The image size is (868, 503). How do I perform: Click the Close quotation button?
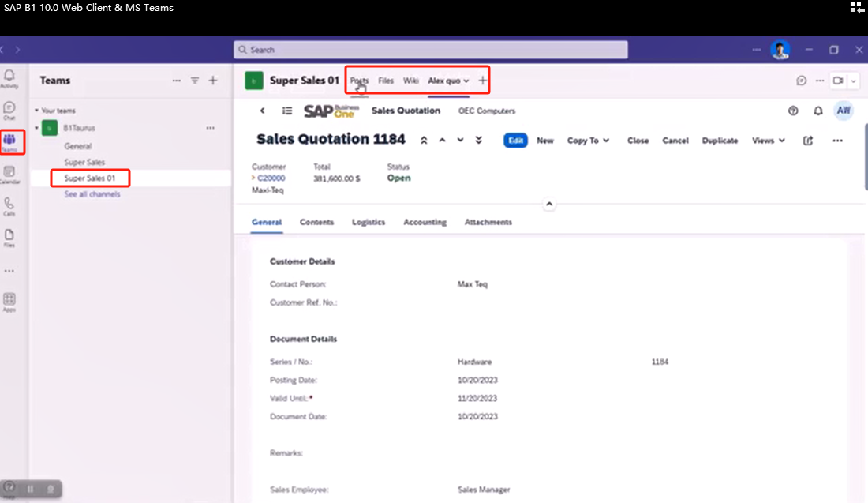coord(638,141)
